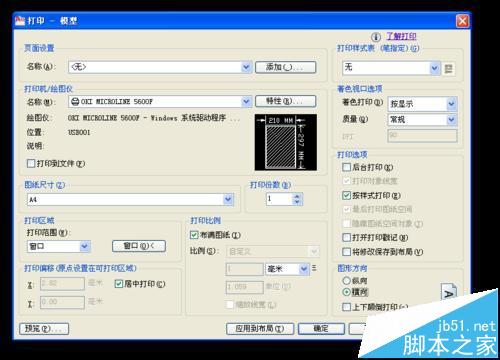Enable 打开打印戳记 checkbox
This screenshot has height=360, width=500.
click(x=347, y=237)
